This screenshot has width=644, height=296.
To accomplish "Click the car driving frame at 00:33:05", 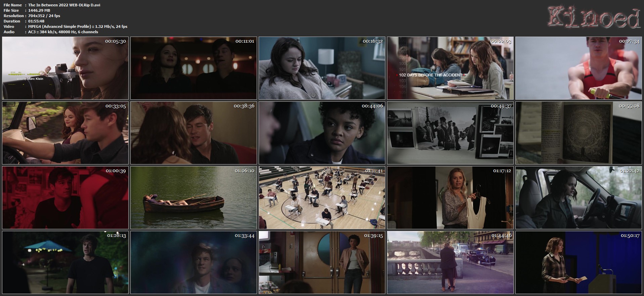I will [x=65, y=133].
